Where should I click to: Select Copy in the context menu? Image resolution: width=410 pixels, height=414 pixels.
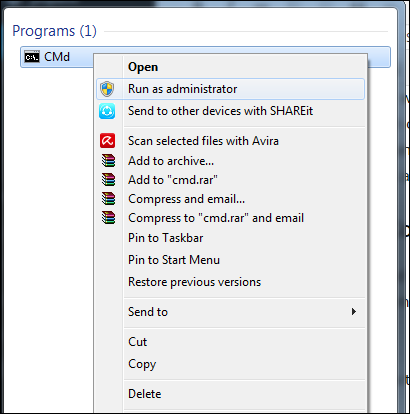142,364
